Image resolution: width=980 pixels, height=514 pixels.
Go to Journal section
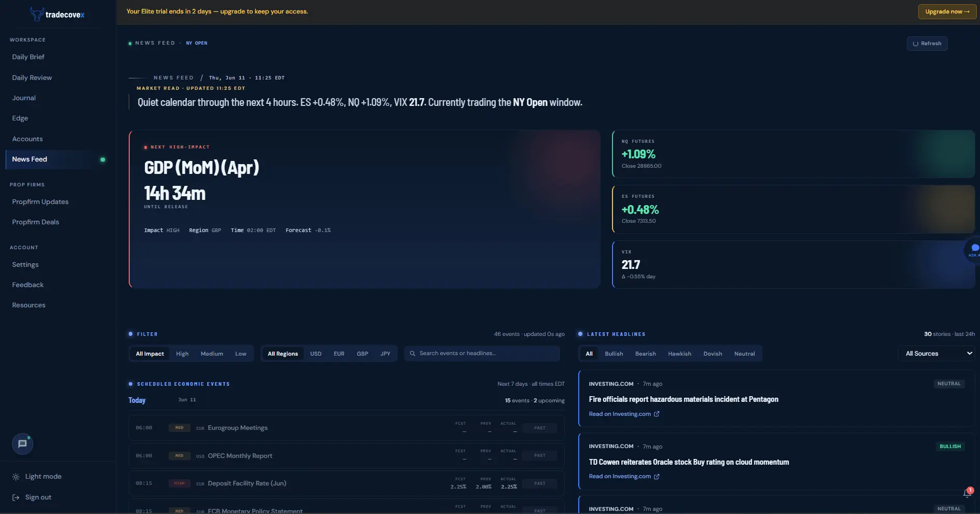point(24,98)
